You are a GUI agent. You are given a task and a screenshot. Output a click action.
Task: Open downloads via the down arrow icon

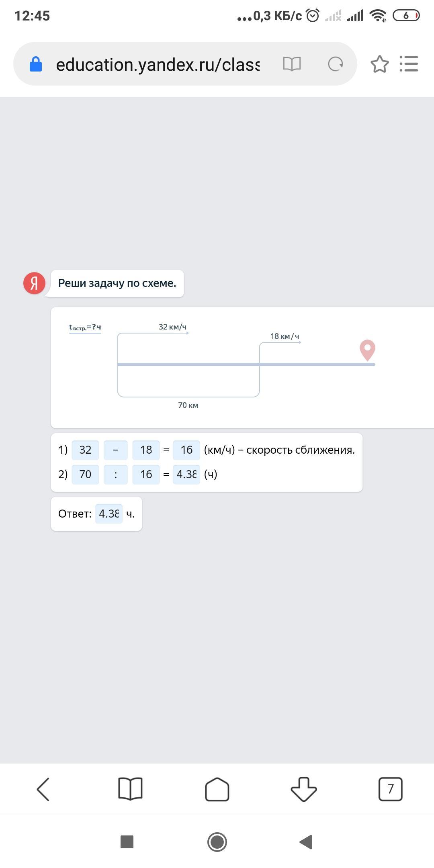(x=304, y=789)
